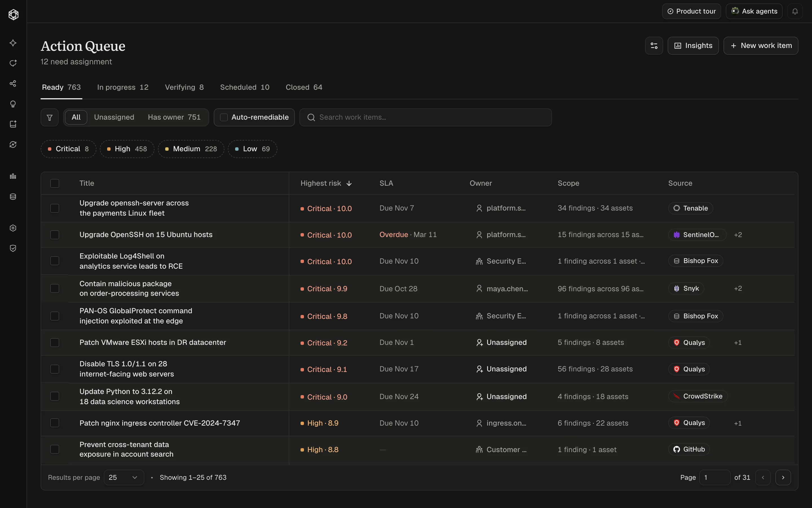This screenshot has width=812, height=508.
Task: Click the GitHub source badge
Action: point(689,450)
